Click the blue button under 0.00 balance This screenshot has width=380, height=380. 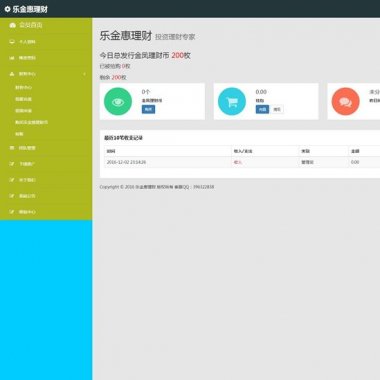(x=262, y=109)
